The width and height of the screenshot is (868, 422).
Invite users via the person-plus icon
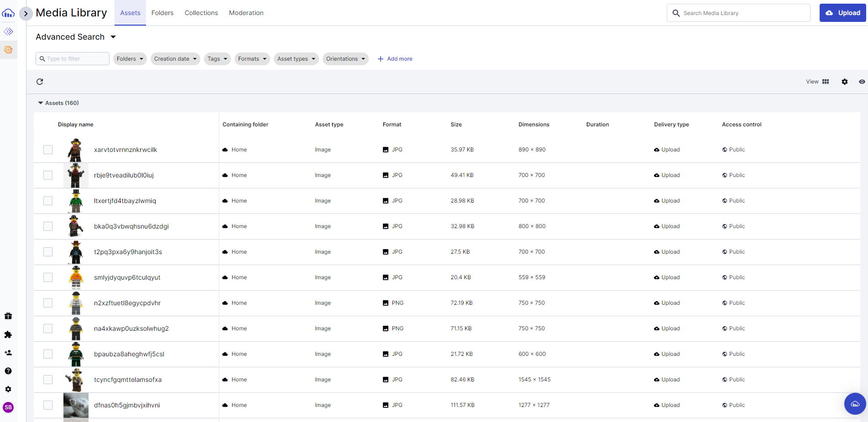8,353
